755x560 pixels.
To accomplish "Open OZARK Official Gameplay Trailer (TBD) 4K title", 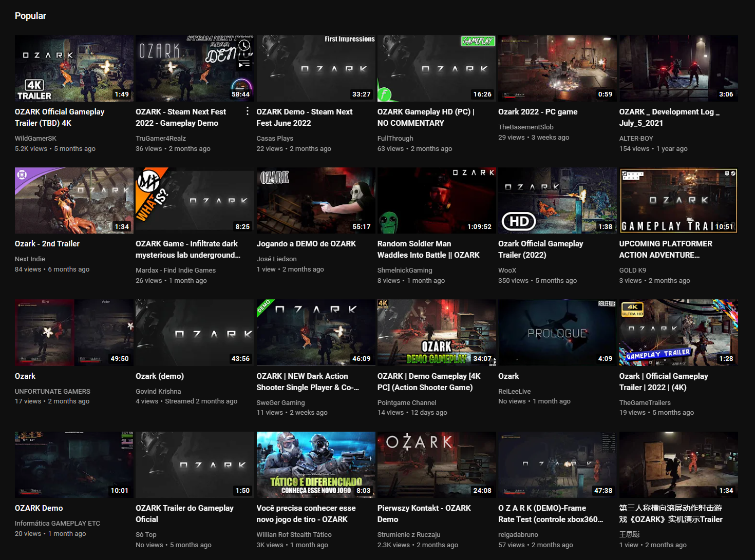I will coord(59,117).
